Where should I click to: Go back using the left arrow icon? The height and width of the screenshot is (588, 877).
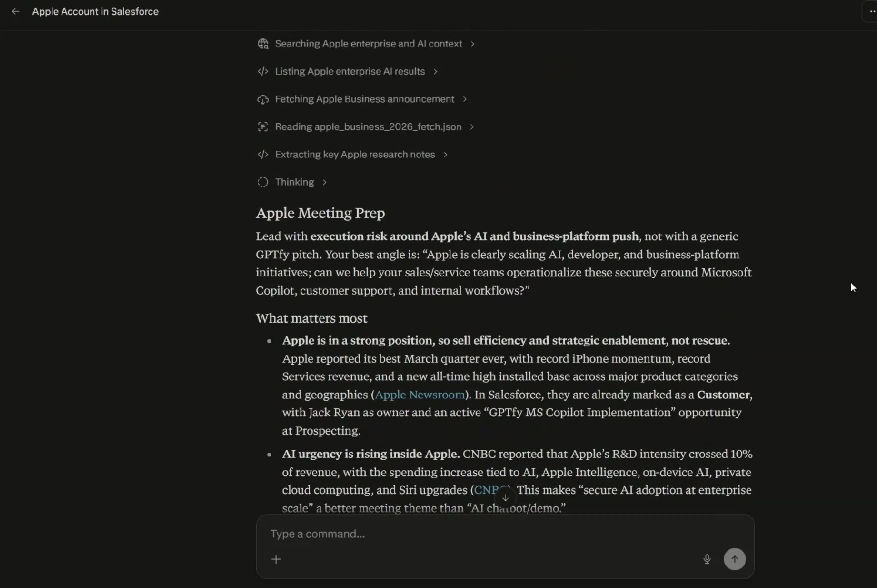[15, 12]
